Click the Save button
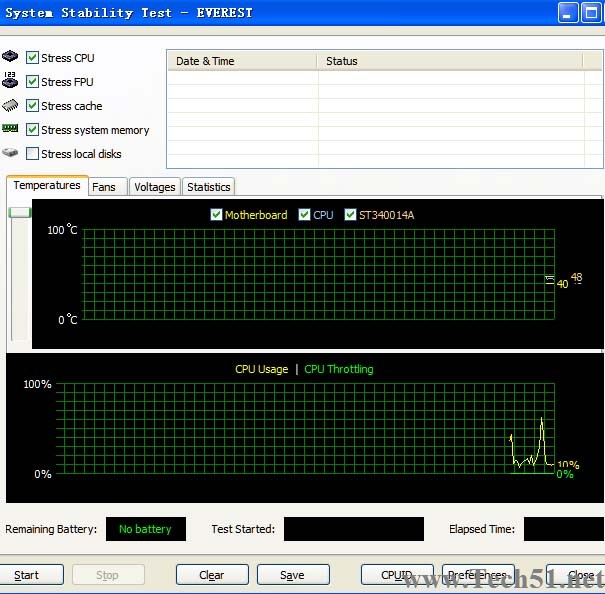The image size is (605, 594). coord(292,575)
